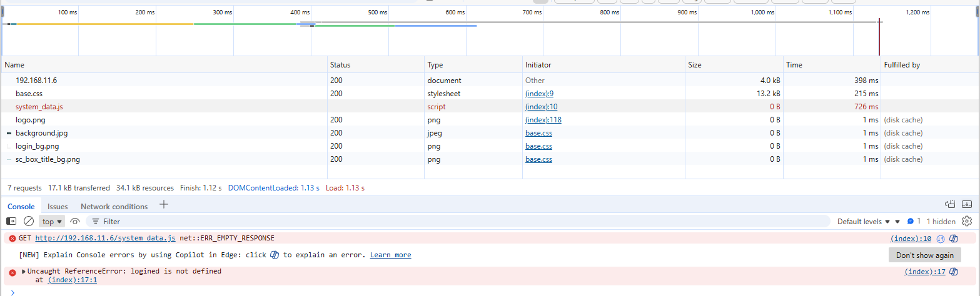Screen dimensions: 980x296
Task: Click the 17.1 kB transferred summary
Action: 79,187
